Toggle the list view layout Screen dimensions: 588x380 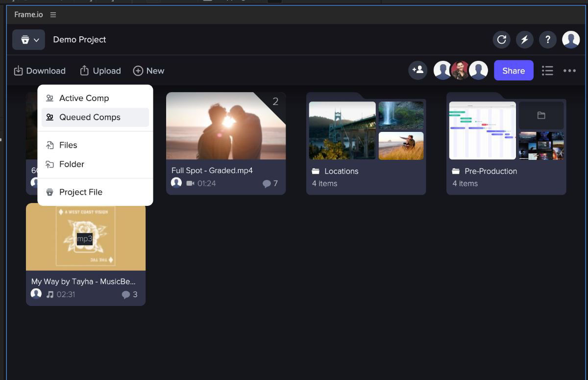[547, 70]
